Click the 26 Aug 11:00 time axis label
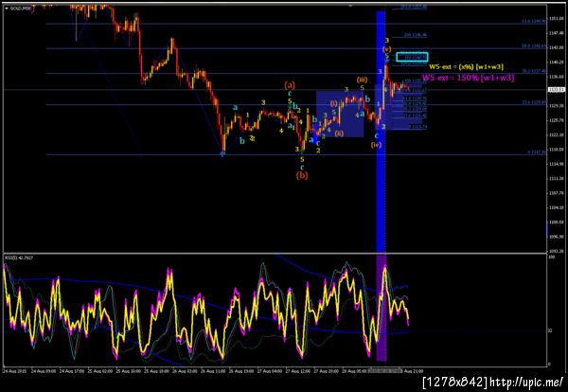 (213, 371)
